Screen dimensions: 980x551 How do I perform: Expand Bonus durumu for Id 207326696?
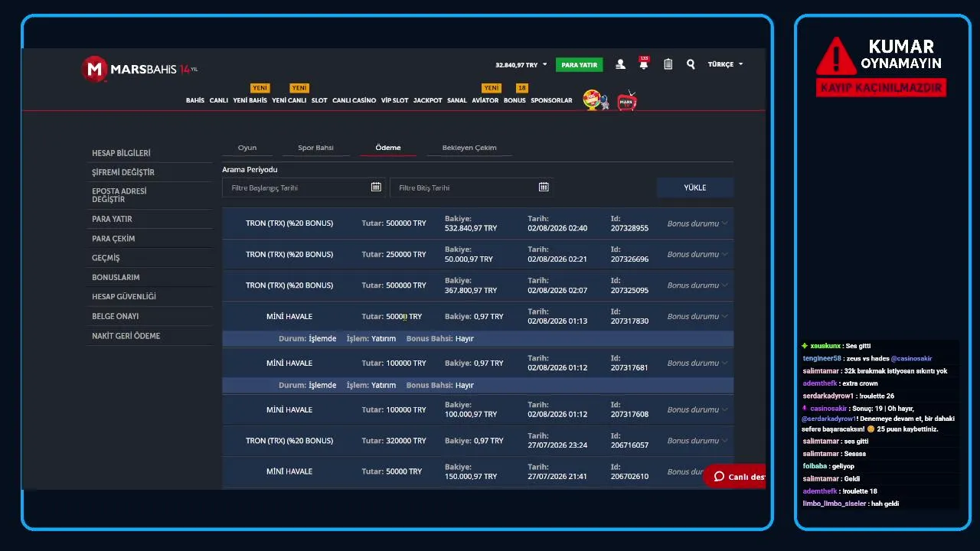click(697, 254)
